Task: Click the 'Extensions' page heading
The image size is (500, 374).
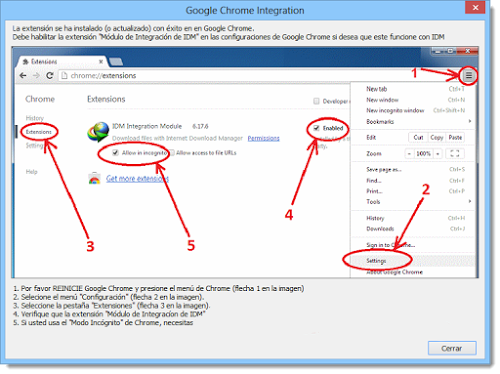Action: pos(106,99)
